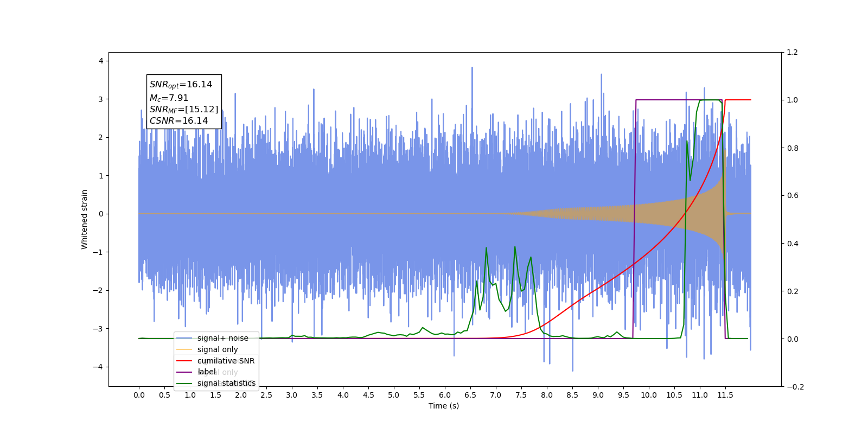868x434 pixels.
Task: Click the Mc=7.91 annotation text
Action: [x=169, y=98]
